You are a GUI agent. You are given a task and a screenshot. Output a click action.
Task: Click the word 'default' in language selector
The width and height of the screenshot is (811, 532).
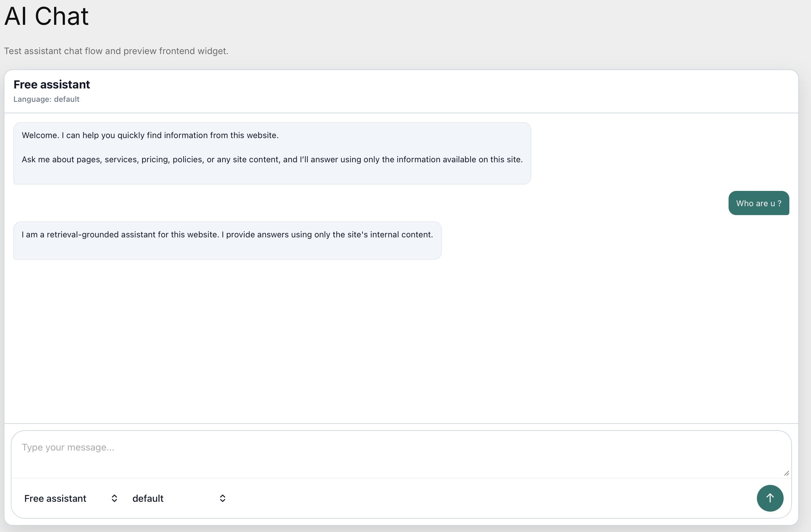[148, 498]
